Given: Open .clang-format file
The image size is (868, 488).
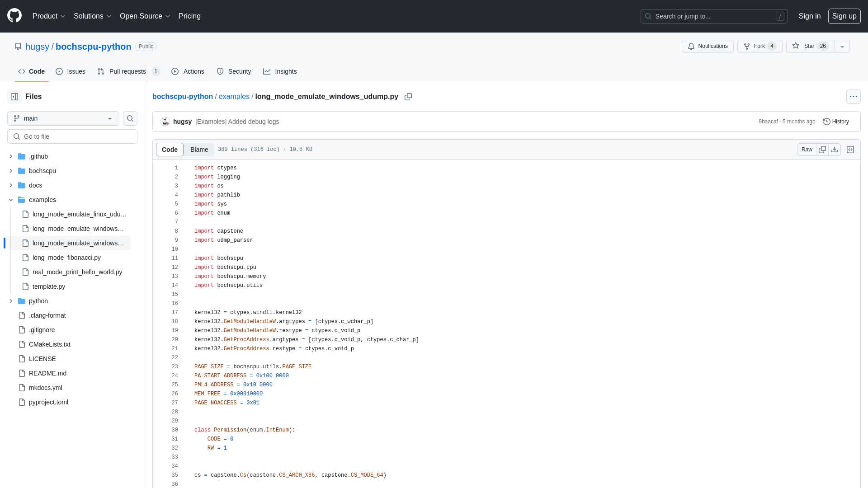Looking at the screenshot, I should (x=47, y=315).
